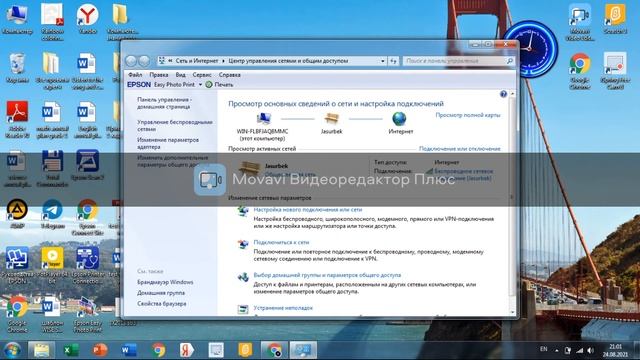This screenshot has width=640, height=360.
Task: Click the network signal tray icon
Action: [x=580, y=351]
